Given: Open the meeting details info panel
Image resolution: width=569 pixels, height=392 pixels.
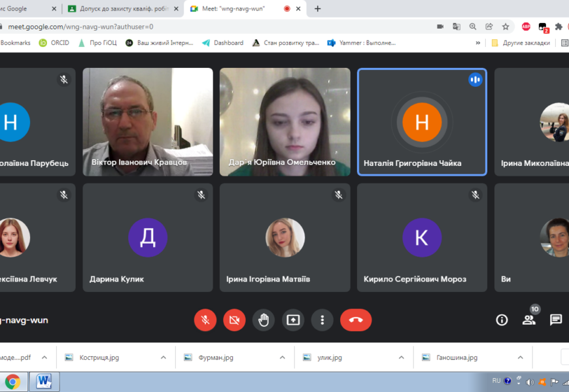Looking at the screenshot, I should click(502, 319).
